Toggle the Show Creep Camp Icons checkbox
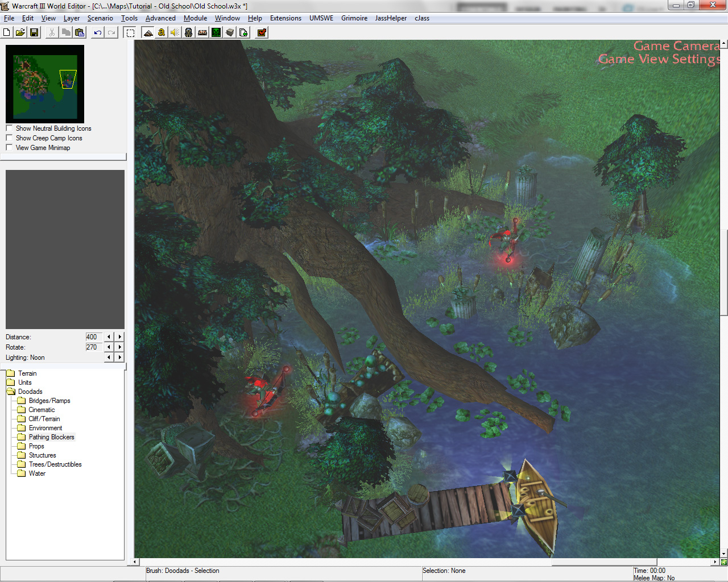This screenshot has height=582, width=728. pyautogui.click(x=9, y=138)
